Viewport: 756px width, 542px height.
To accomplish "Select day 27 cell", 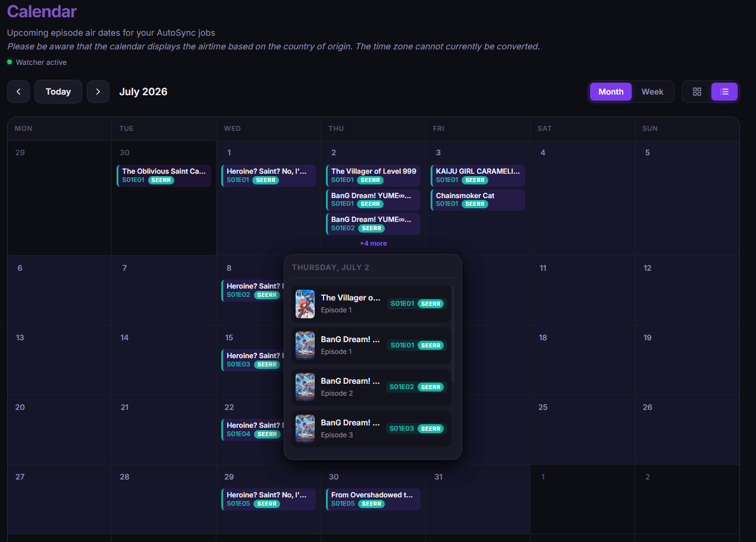I will click(x=59, y=499).
